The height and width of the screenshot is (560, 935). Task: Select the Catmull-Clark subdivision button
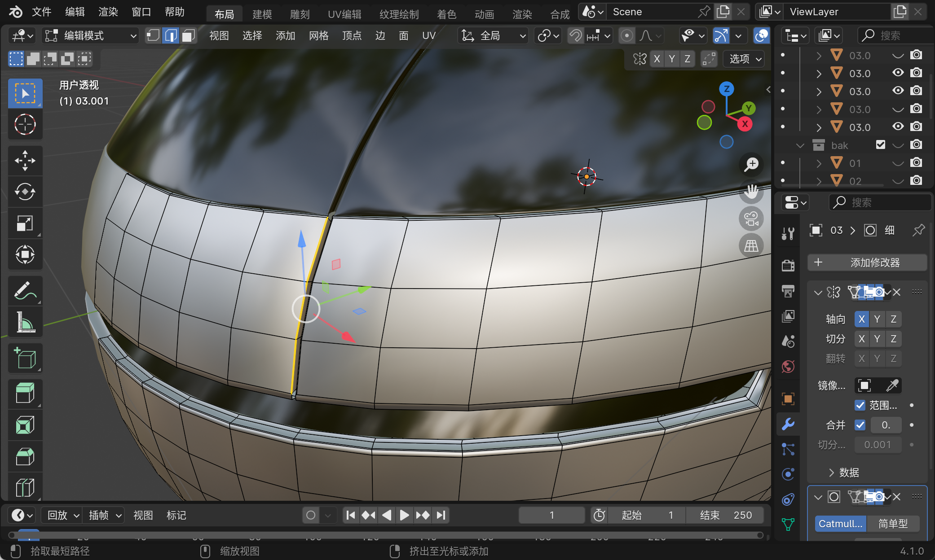tap(840, 524)
